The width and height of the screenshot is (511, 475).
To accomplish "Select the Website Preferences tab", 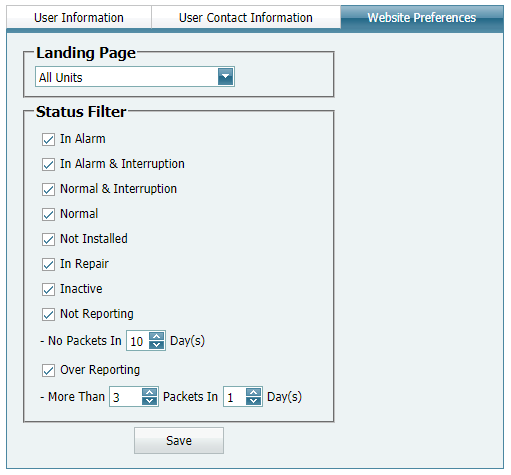I will (422, 17).
